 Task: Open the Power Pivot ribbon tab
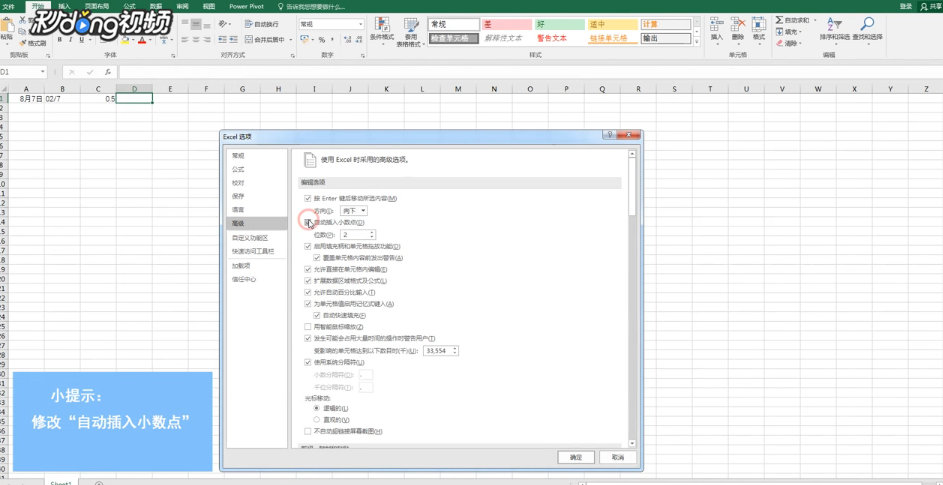coord(247,6)
